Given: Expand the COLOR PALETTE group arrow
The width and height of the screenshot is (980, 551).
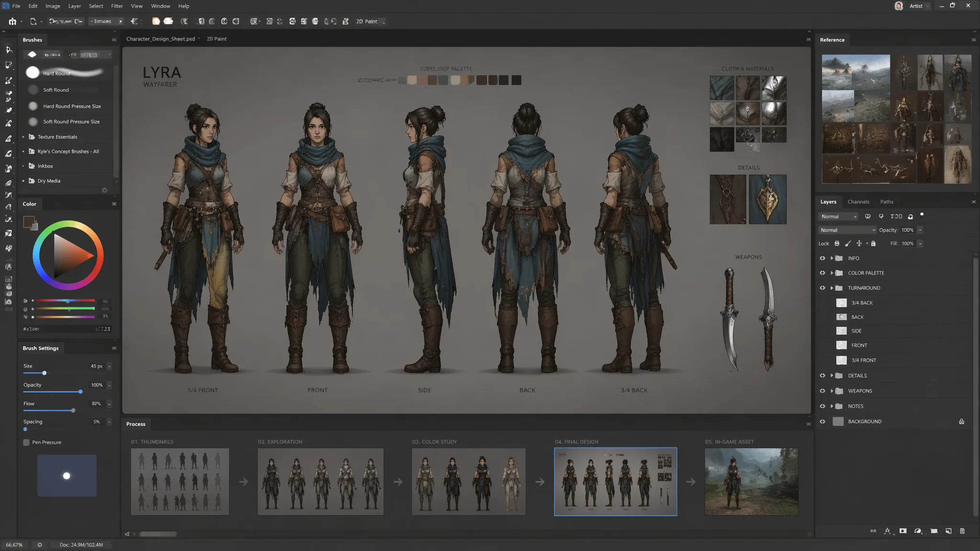Looking at the screenshot, I should tap(832, 273).
